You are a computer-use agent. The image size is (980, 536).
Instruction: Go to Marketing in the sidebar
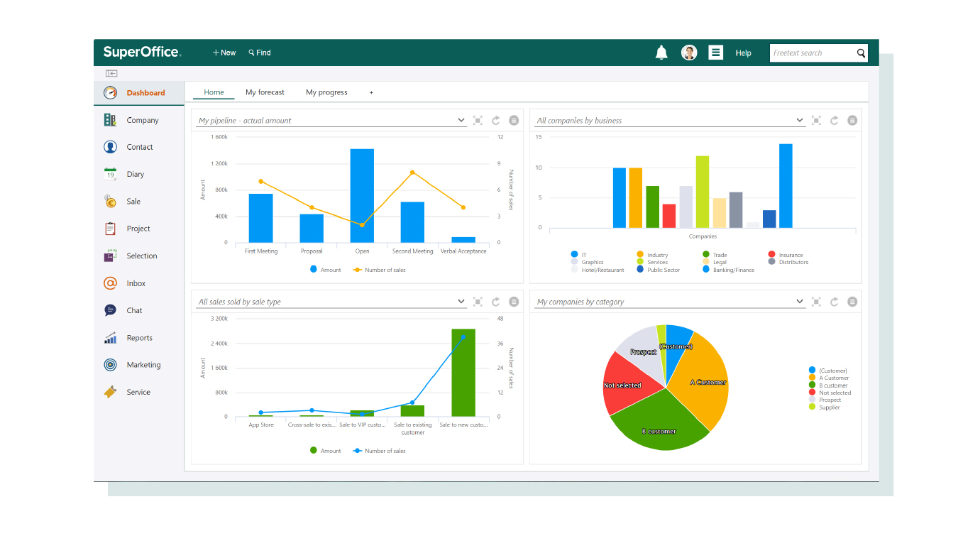[143, 365]
